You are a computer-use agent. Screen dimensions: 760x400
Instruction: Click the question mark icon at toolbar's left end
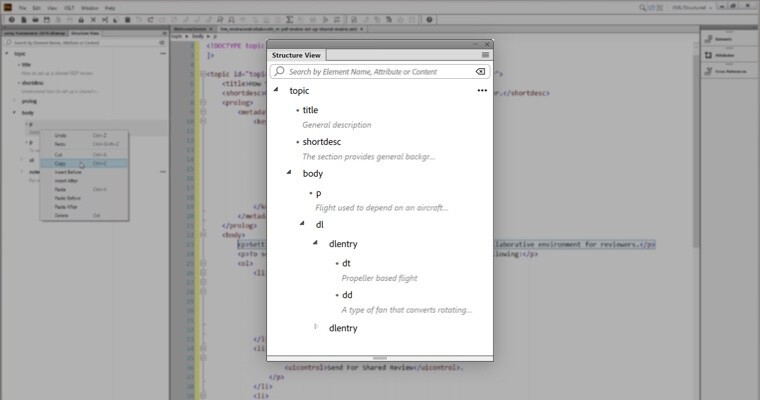click(12, 20)
